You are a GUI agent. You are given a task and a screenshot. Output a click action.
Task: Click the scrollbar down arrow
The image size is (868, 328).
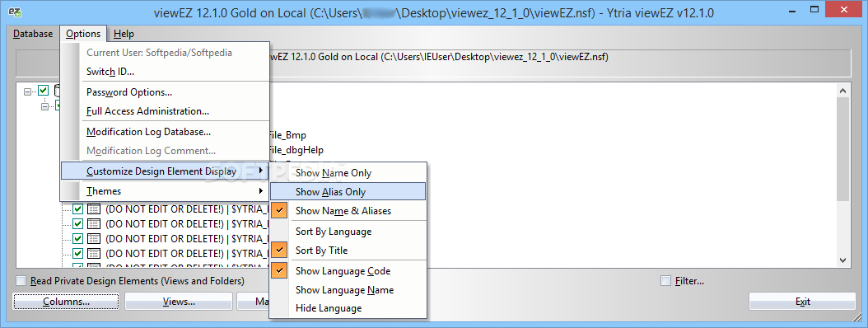coord(842,260)
